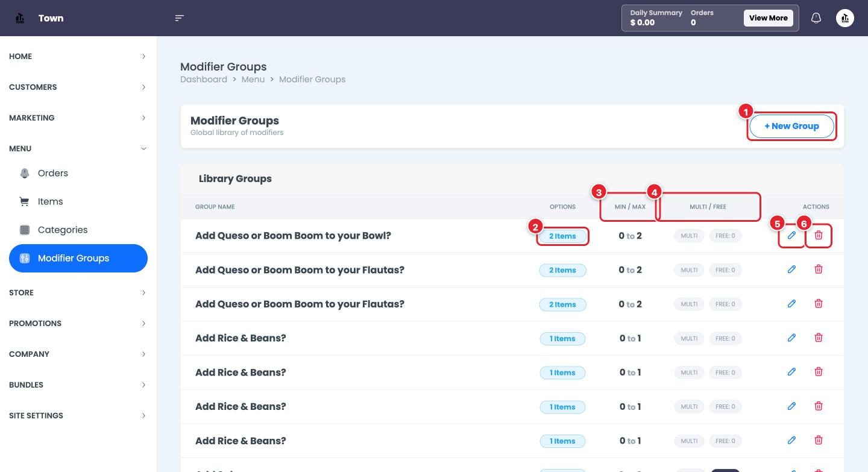Open the notifications bell

click(816, 18)
